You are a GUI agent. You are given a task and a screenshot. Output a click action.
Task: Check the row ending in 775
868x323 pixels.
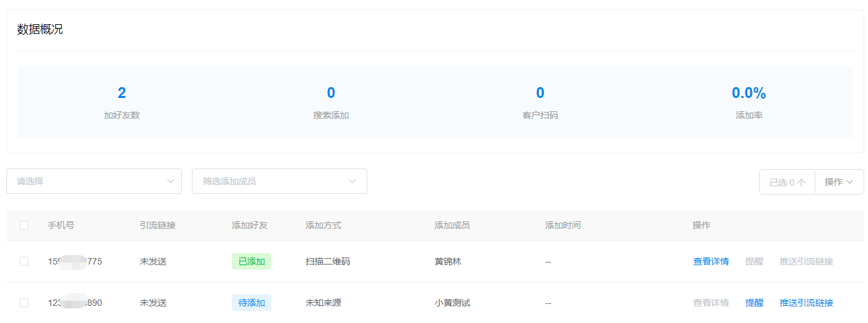pyautogui.click(x=24, y=261)
